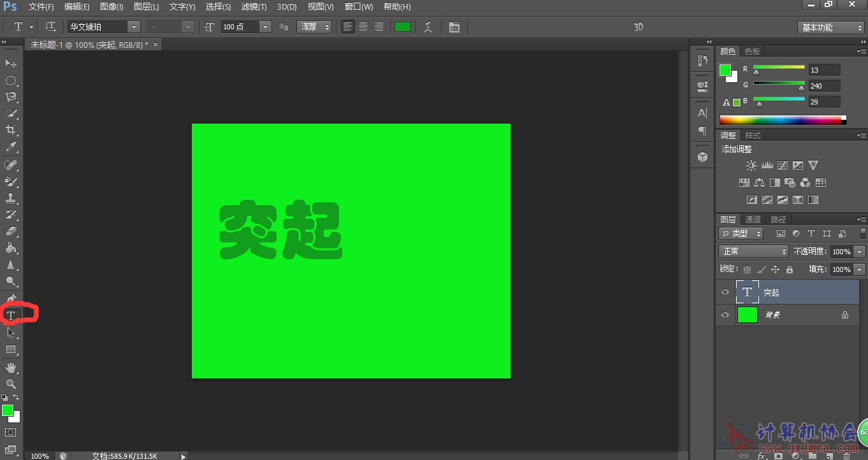Select the Paint Bucket tool

coord(11,248)
